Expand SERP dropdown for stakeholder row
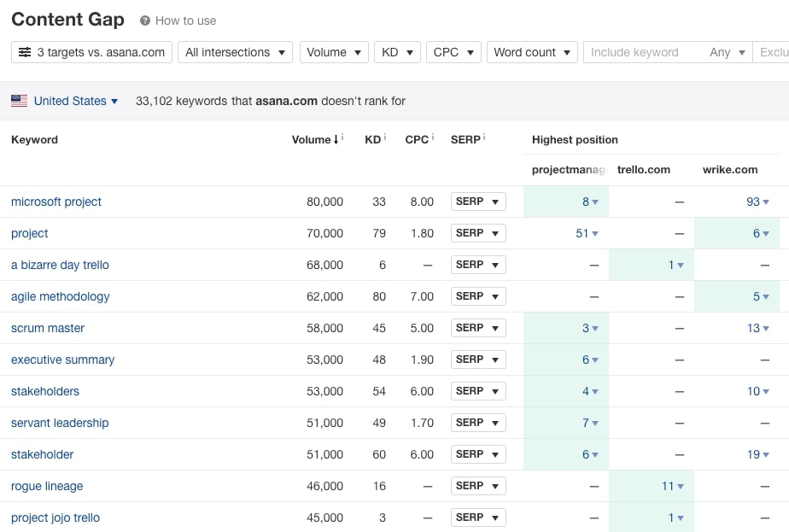Screen dimensions: 789x532 pyautogui.click(x=478, y=454)
